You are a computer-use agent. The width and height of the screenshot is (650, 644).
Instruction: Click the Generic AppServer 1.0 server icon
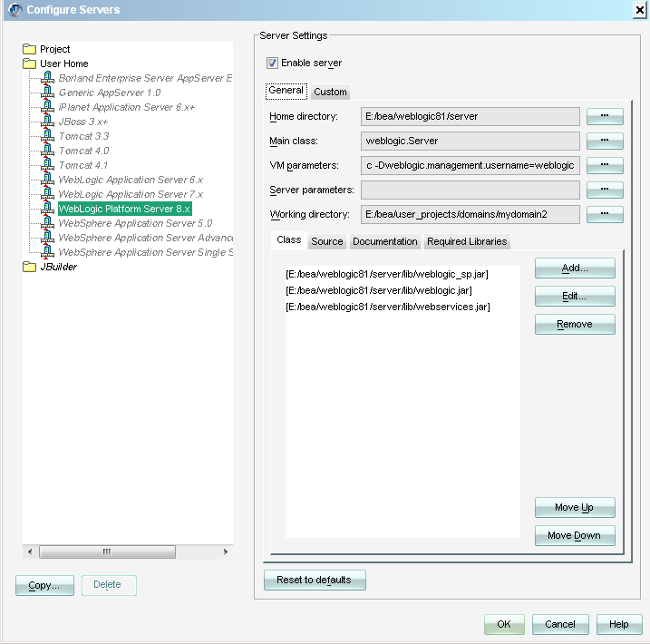[47, 93]
